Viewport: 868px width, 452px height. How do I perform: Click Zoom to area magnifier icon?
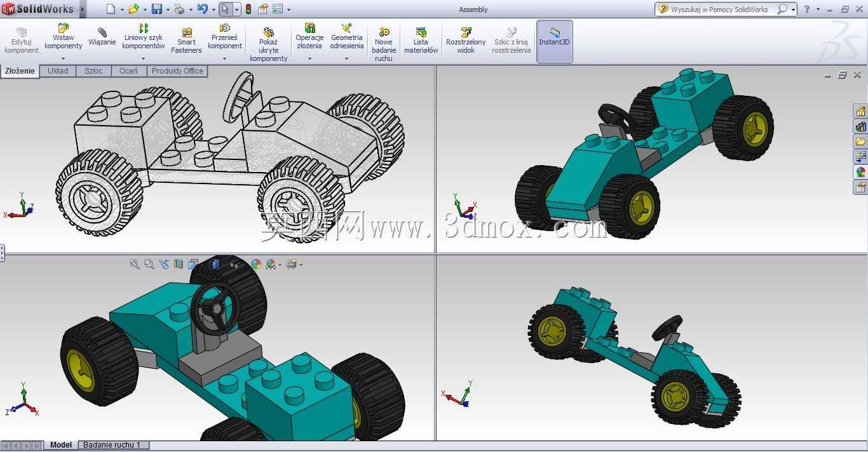click(149, 264)
